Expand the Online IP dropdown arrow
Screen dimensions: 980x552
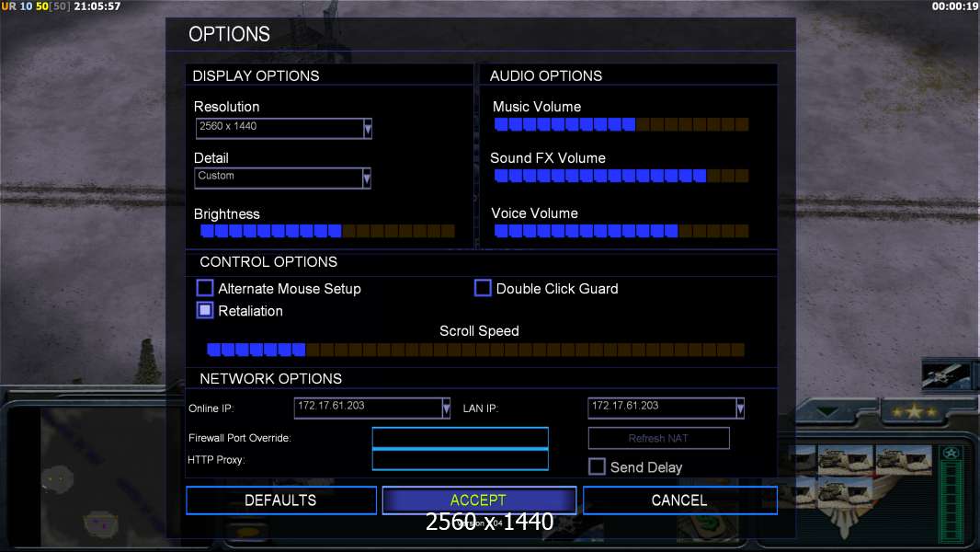coord(446,408)
